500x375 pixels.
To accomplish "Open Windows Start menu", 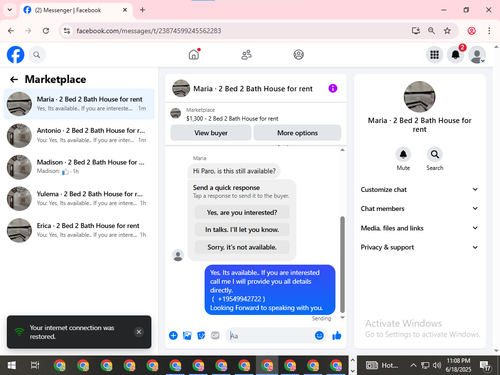I will (x=11, y=365).
